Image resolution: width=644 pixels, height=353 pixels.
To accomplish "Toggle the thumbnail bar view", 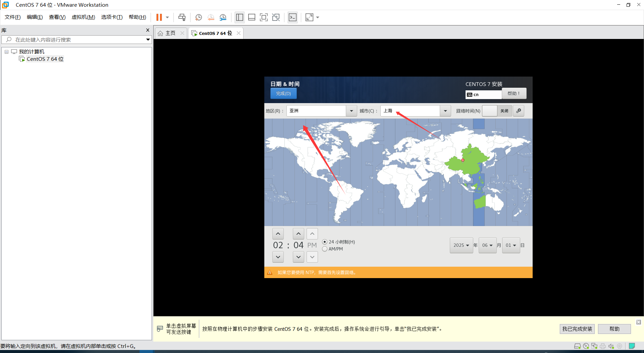I will 252,17.
